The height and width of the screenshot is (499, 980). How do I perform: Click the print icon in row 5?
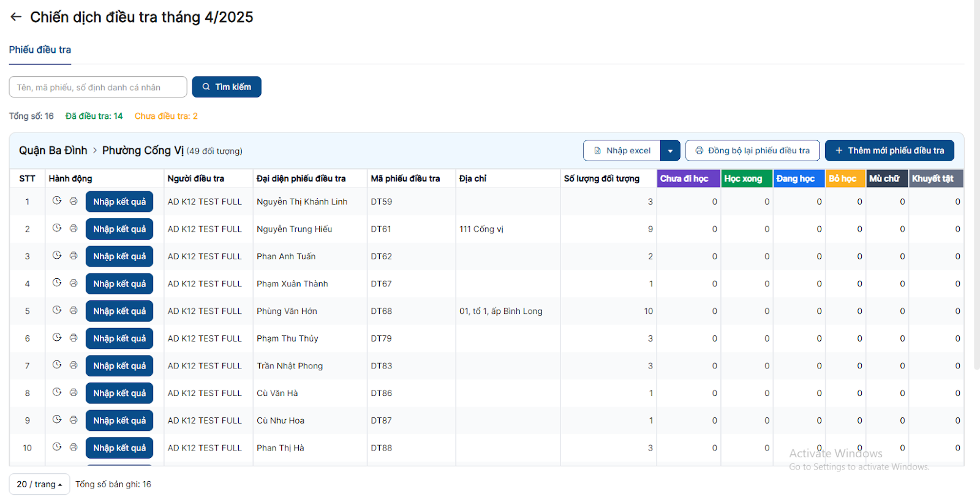pos(73,310)
